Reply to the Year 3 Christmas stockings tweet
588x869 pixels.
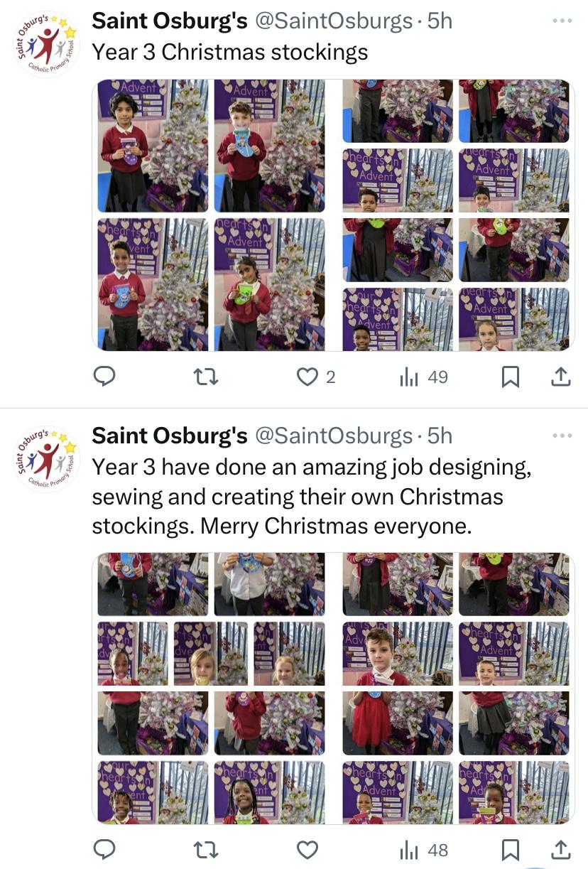[104, 377]
